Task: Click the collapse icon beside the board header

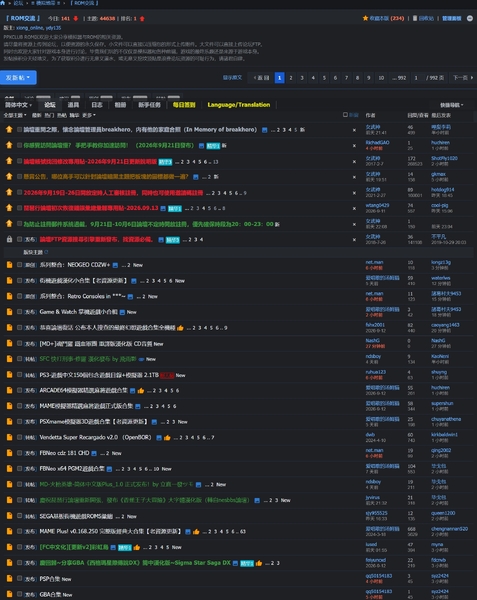Action: 470,18
